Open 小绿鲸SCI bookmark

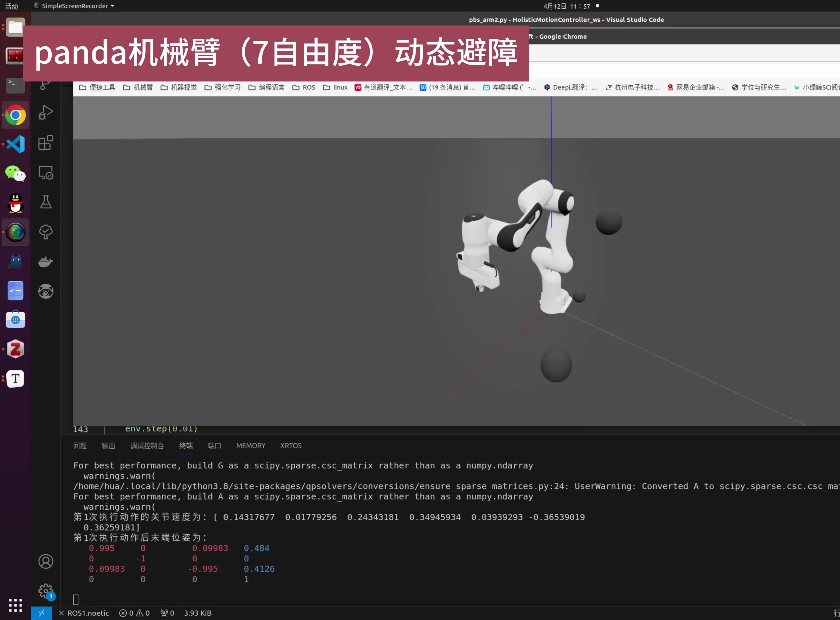816,88
